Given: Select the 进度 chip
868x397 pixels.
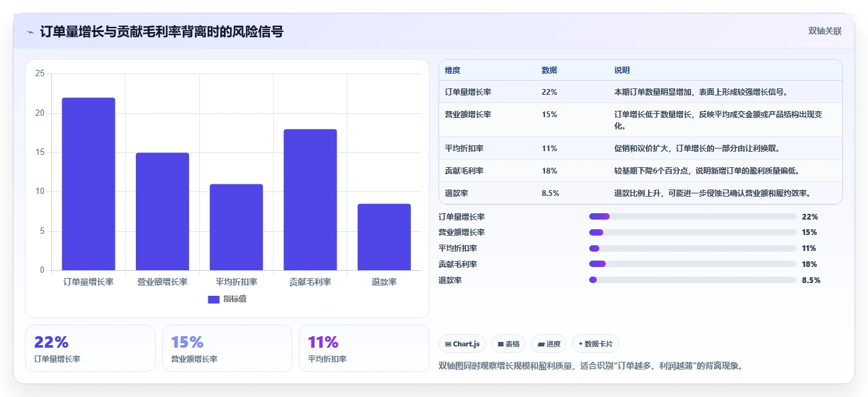Looking at the screenshot, I should (x=549, y=344).
